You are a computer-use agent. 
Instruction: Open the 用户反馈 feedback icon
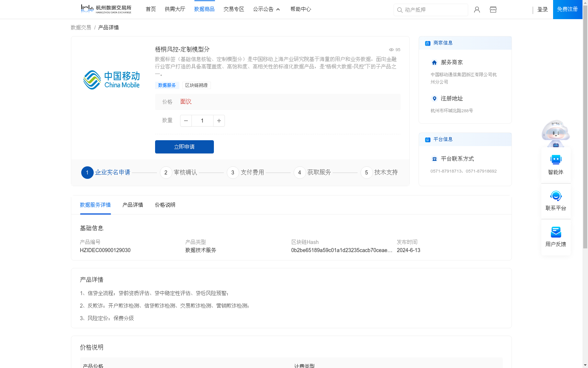coord(556,232)
